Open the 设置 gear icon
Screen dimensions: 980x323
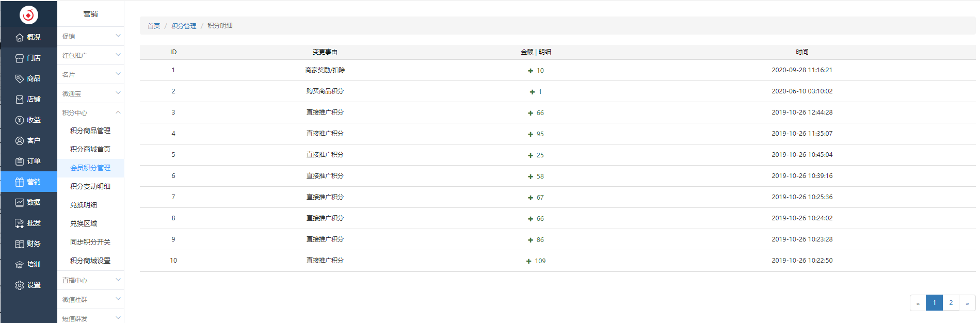20,285
